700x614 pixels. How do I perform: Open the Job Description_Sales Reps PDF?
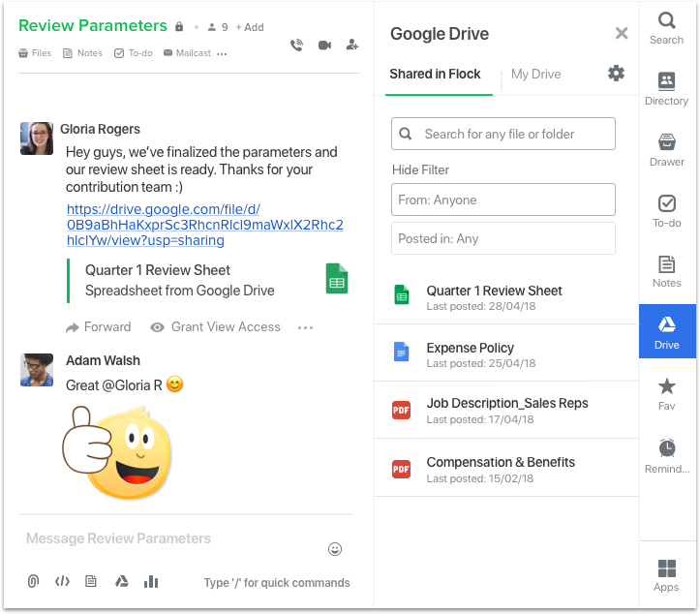tap(506, 411)
